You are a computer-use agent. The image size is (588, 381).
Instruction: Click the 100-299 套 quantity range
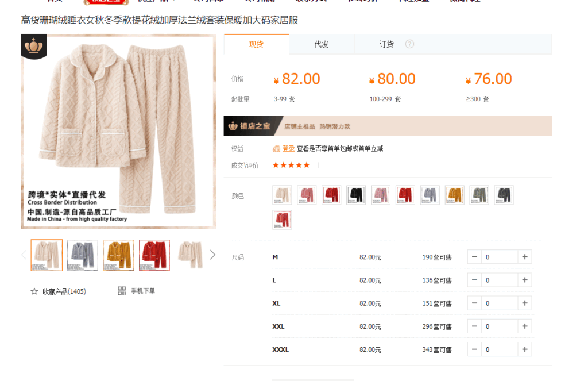pos(385,99)
